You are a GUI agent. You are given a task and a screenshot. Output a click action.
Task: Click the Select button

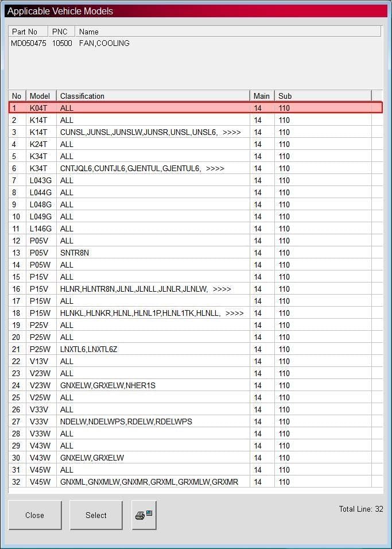[x=96, y=515]
